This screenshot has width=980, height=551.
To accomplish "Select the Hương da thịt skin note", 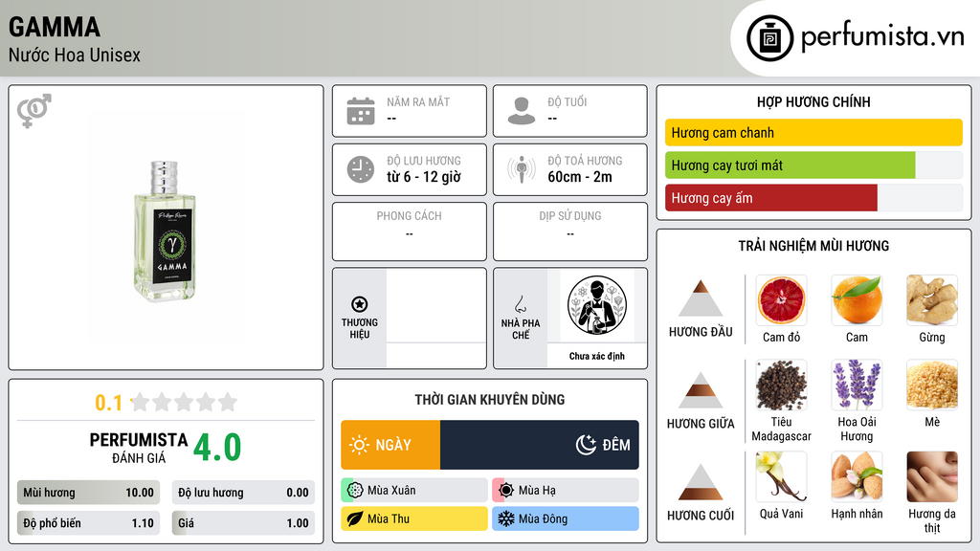I will 932,476.
